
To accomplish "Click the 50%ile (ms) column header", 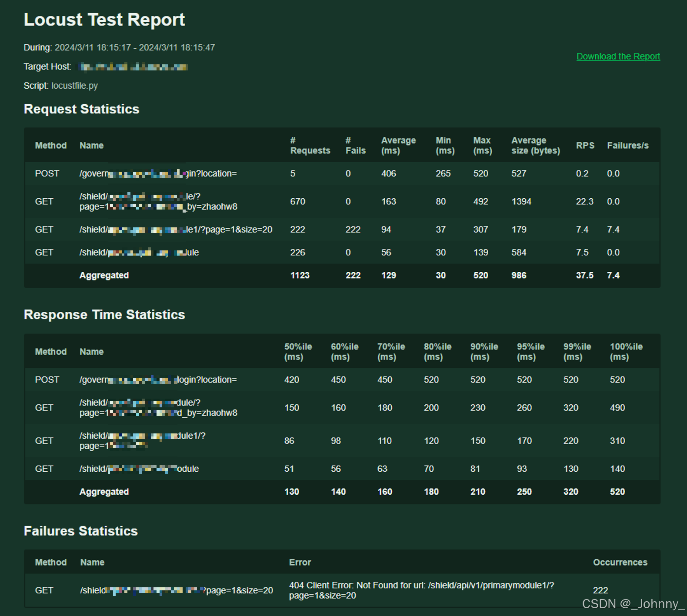I will click(298, 352).
